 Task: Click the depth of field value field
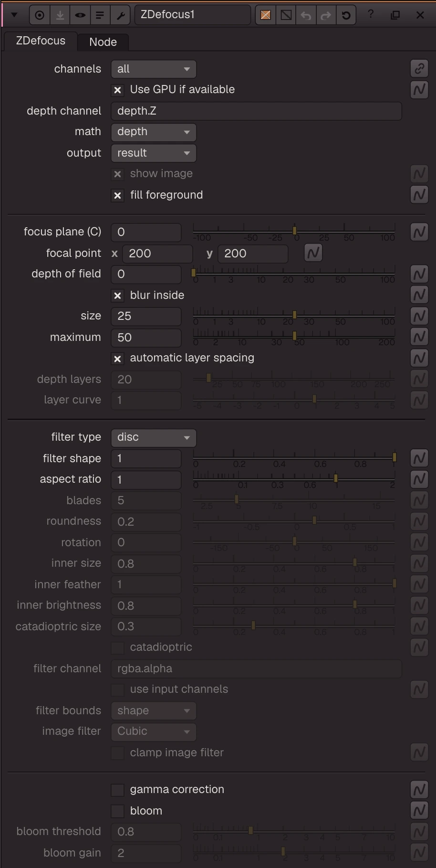146,274
